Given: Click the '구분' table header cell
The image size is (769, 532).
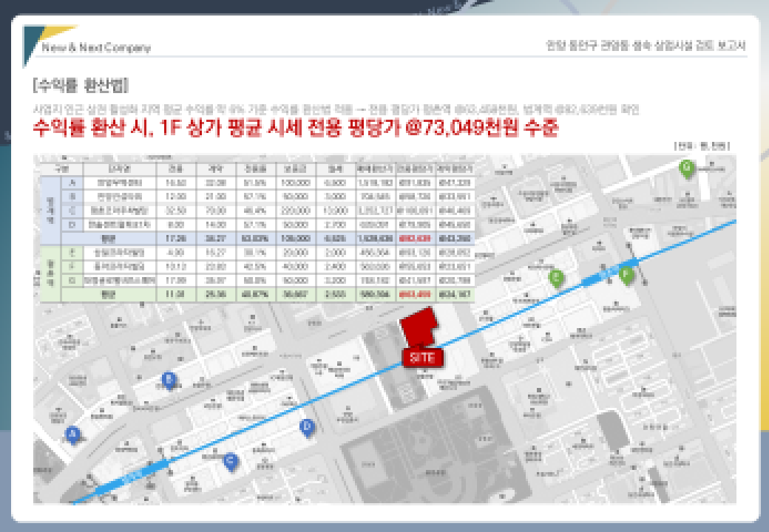Looking at the screenshot, I should point(62,168).
